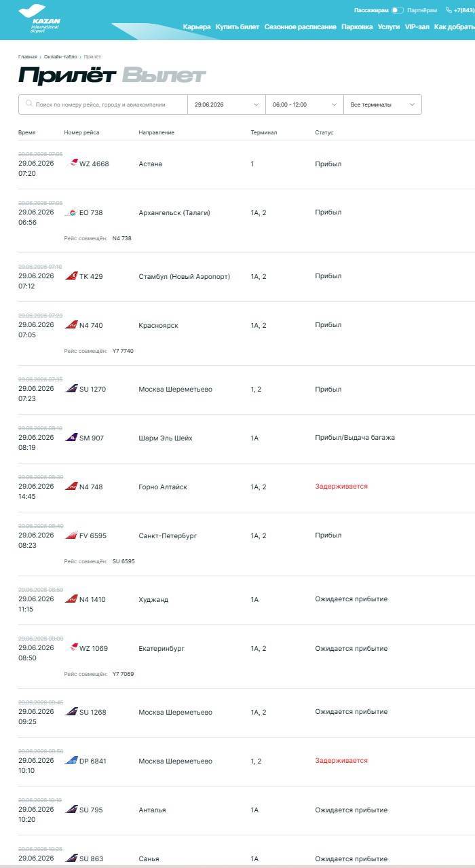The height and width of the screenshot is (868, 475).
Task: Open the Купить билет menu item
Action: (237, 27)
